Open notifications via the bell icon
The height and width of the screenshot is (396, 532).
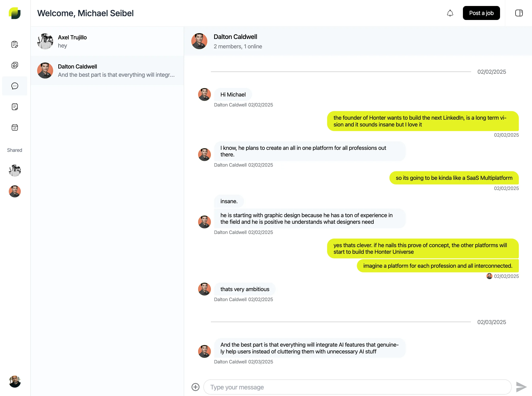450,13
